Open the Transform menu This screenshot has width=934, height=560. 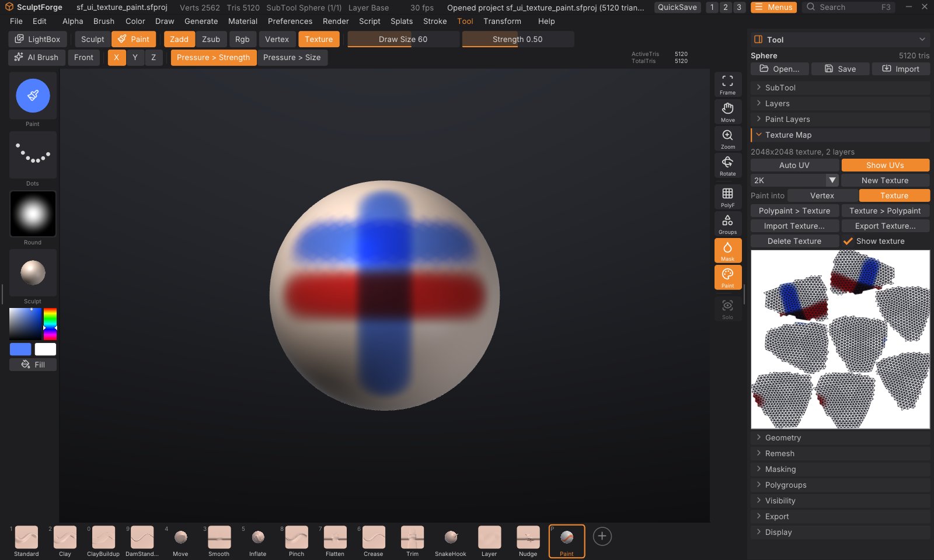[502, 21]
